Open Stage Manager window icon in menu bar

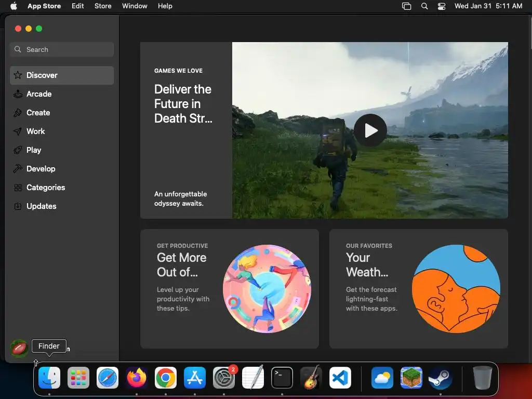click(406, 6)
